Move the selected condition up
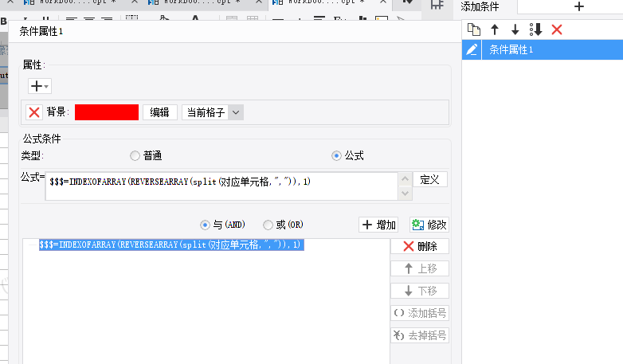Image resolution: width=623 pixels, height=364 pixels. pyautogui.click(x=495, y=29)
